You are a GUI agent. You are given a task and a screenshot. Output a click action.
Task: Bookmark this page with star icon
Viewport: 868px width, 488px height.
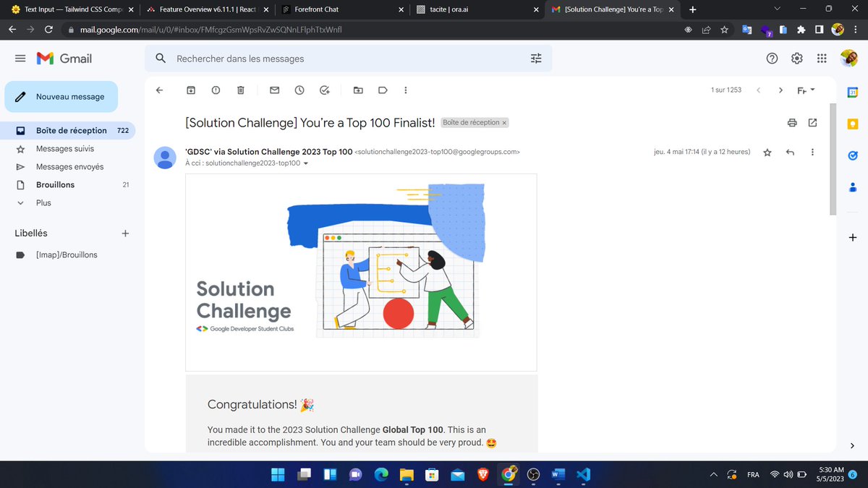point(726,30)
